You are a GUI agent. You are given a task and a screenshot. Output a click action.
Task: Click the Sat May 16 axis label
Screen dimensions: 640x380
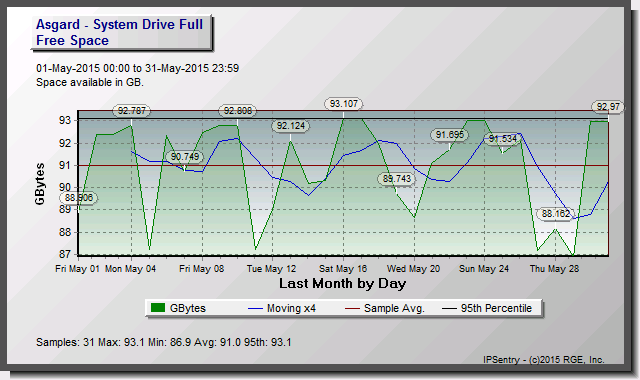pos(343,269)
